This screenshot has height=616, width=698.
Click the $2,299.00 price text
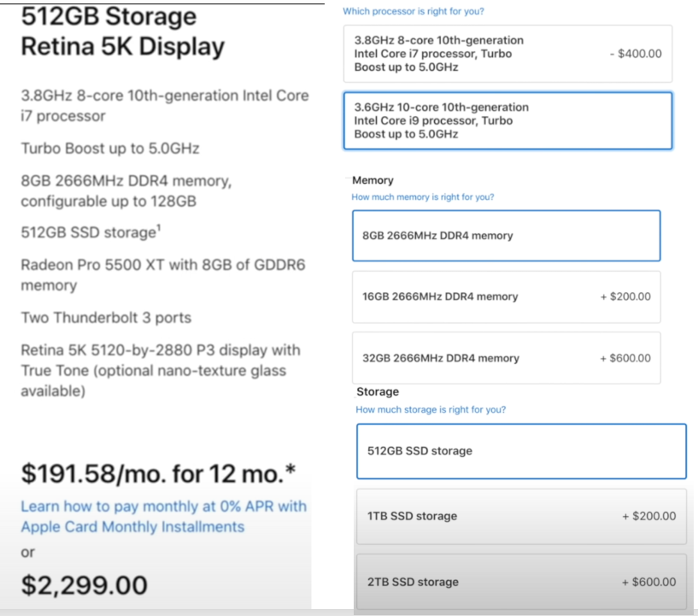tap(84, 585)
